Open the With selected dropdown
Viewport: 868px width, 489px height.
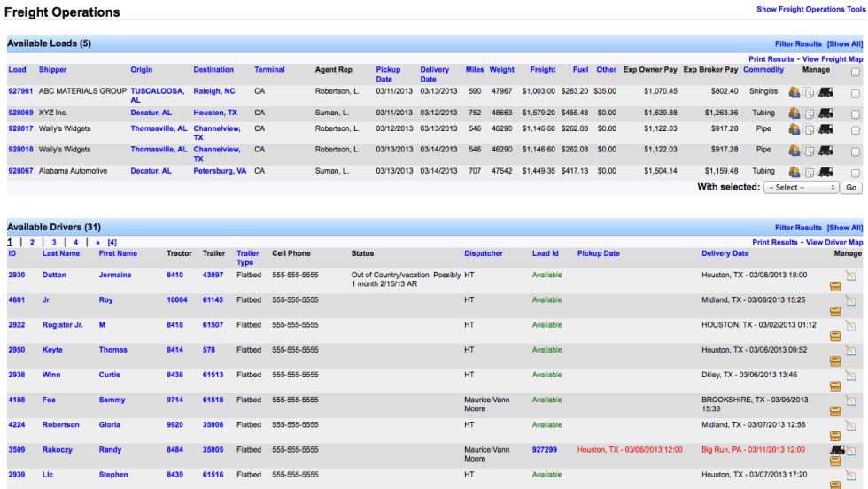801,188
